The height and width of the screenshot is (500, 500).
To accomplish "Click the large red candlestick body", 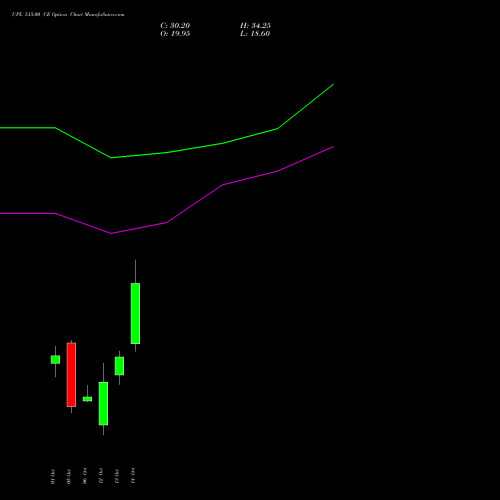I will pos(71,375).
